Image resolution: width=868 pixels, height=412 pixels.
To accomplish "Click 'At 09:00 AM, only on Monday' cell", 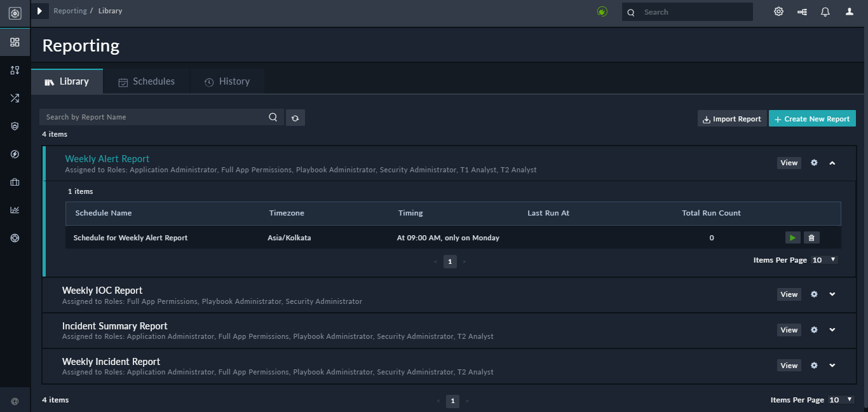I will [x=448, y=238].
